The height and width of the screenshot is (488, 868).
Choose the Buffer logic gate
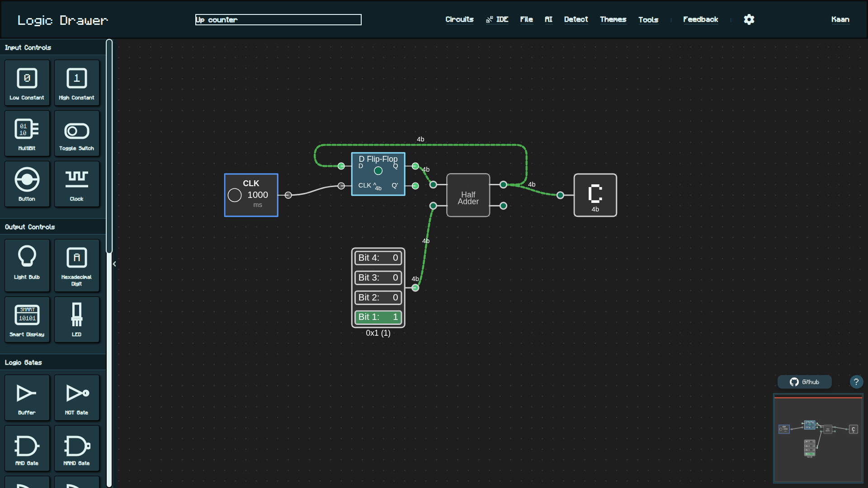point(27,398)
